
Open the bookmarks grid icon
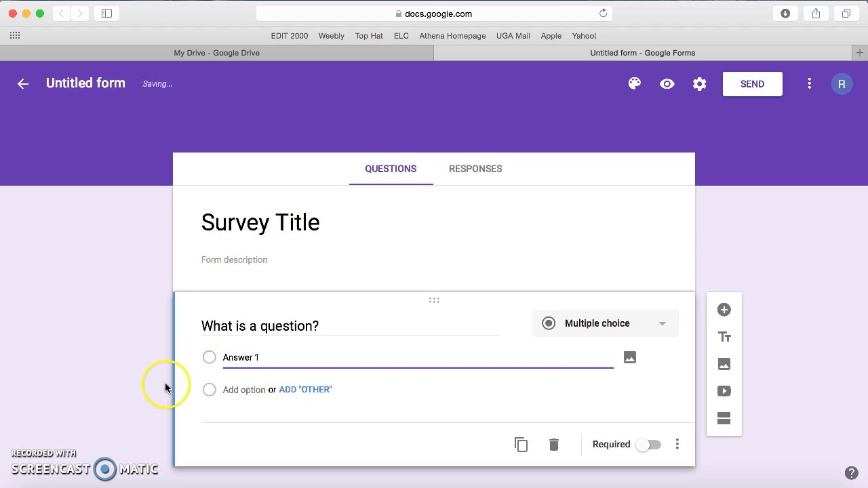point(15,36)
